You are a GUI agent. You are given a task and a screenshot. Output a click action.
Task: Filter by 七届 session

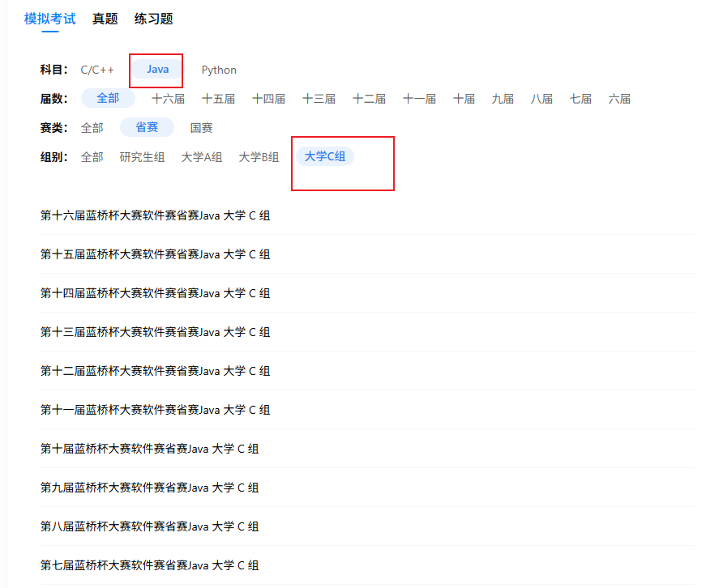click(x=580, y=99)
